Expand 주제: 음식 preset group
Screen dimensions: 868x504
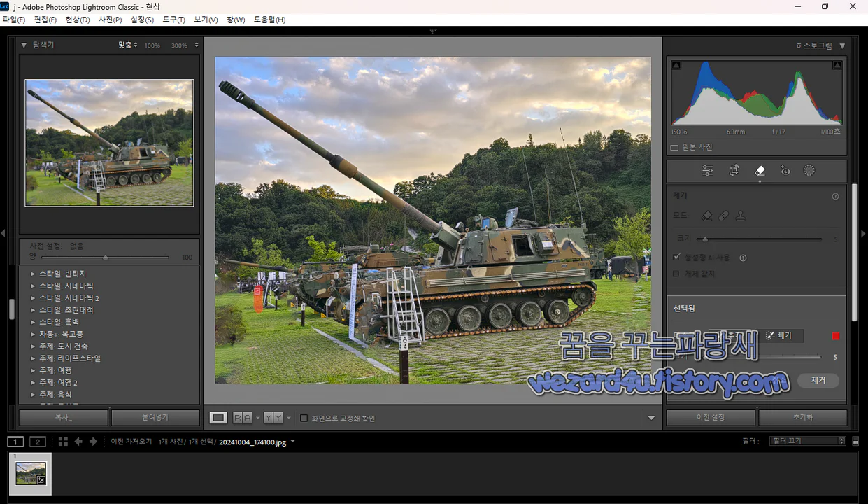coord(33,395)
